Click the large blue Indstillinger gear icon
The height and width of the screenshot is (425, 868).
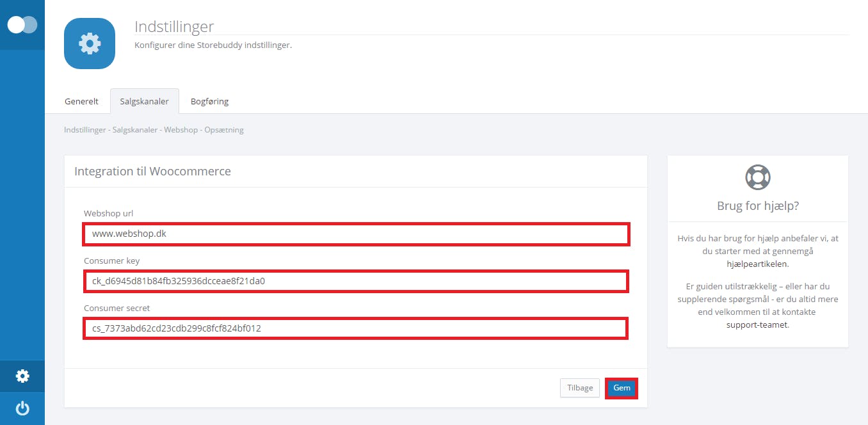pyautogui.click(x=90, y=44)
